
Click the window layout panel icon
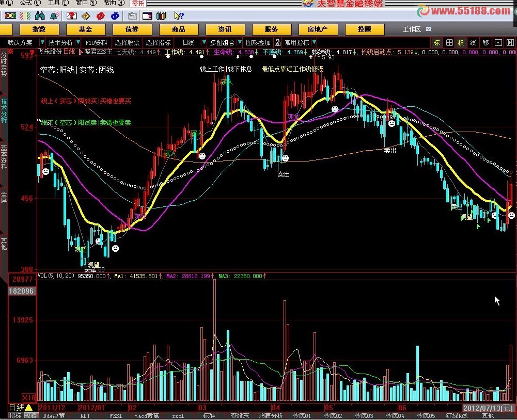pos(147,15)
